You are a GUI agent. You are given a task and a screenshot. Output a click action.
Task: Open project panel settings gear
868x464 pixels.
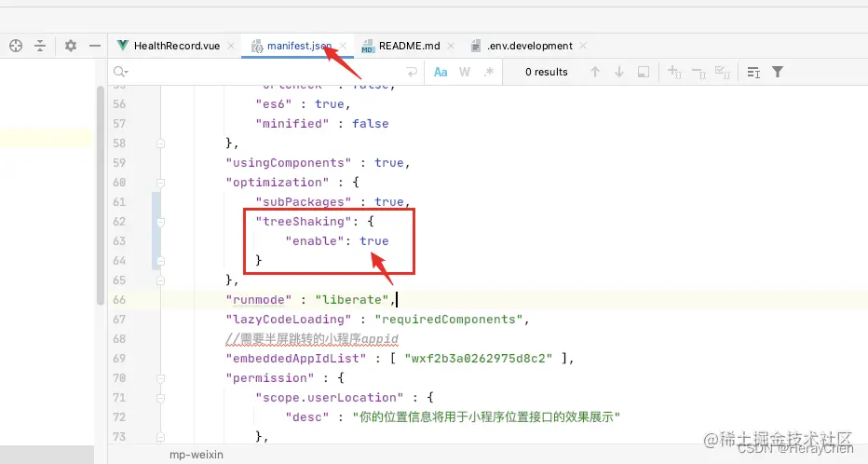(x=70, y=46)
